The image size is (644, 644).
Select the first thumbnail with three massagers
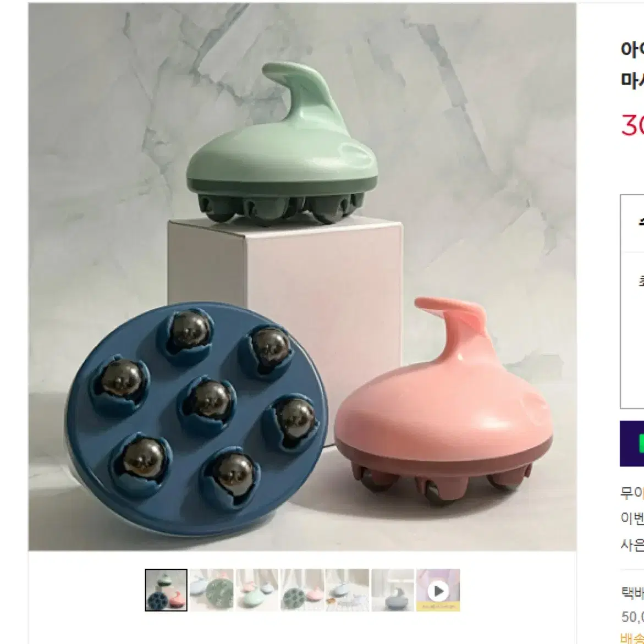(166, 590)
